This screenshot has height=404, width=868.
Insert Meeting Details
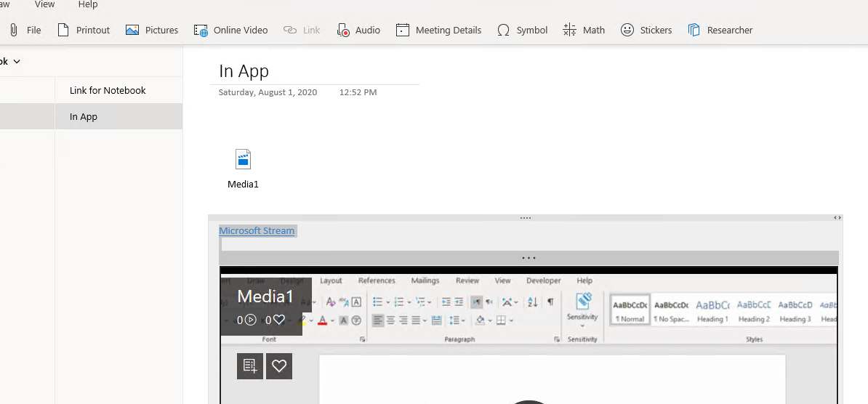438,30
